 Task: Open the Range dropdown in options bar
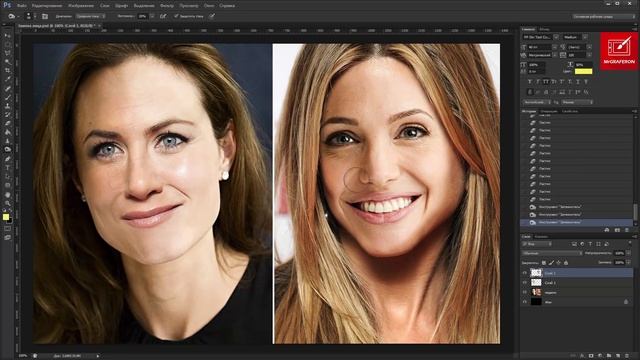91,16
